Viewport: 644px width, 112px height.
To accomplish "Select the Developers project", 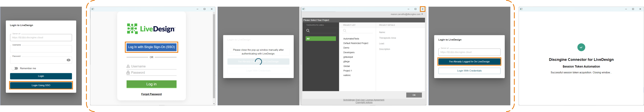I will click(349, 52).
